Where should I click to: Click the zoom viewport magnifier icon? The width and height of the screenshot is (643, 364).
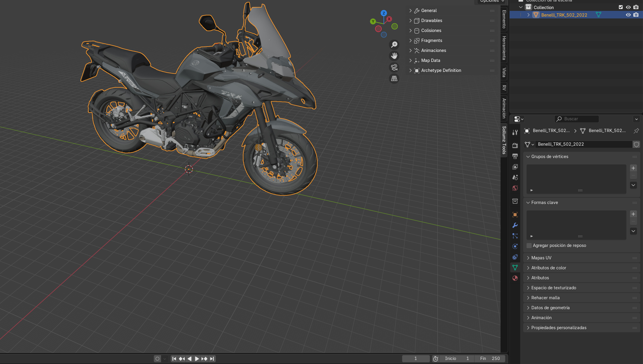[x=394, y=45]
